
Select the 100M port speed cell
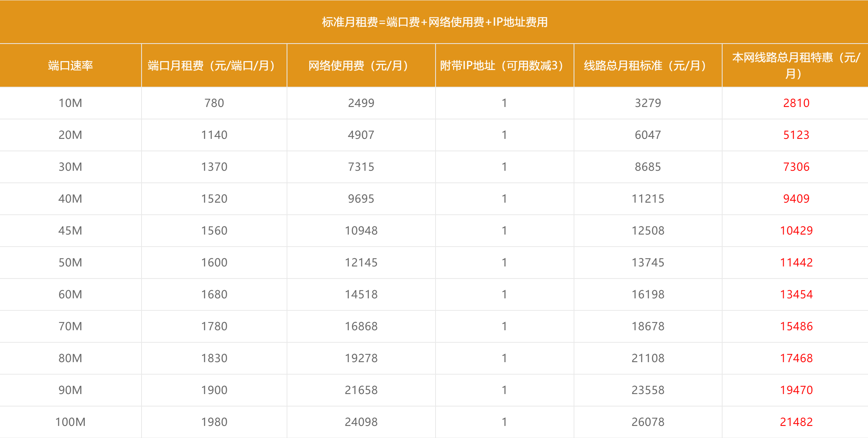click(x=70, y=422)
